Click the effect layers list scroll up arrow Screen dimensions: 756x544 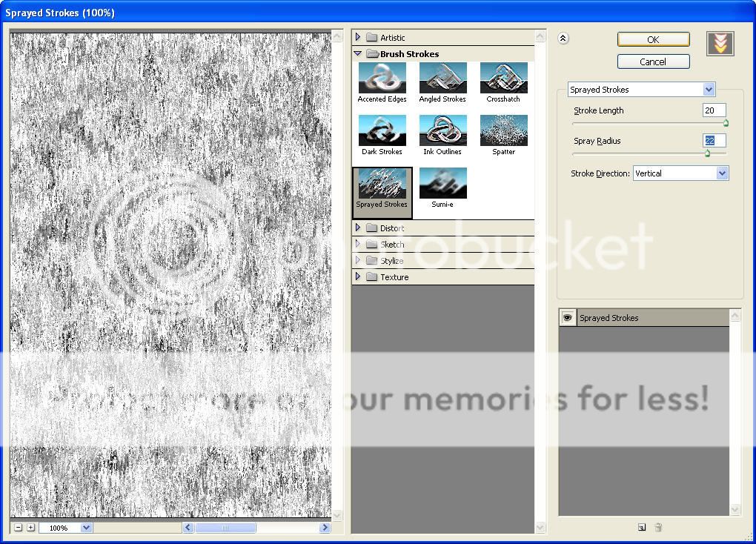pyautogui.click(x=735, y=316)
